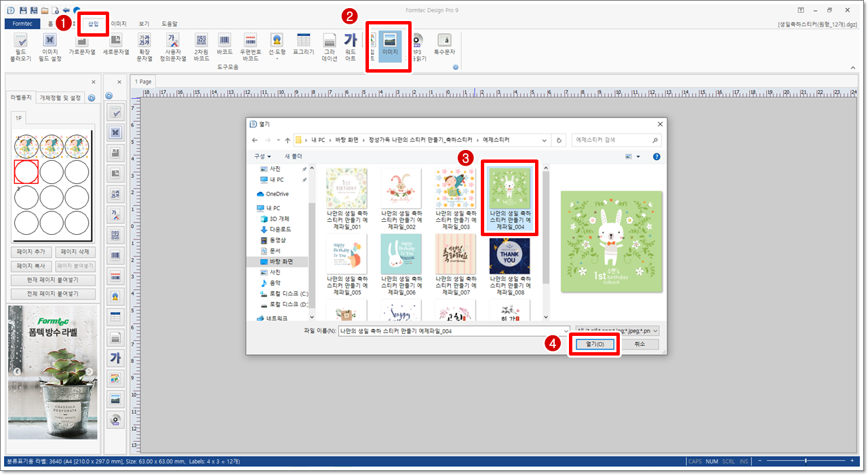
Task: Insert 특수문자 special character
Action: pos(444,43)
